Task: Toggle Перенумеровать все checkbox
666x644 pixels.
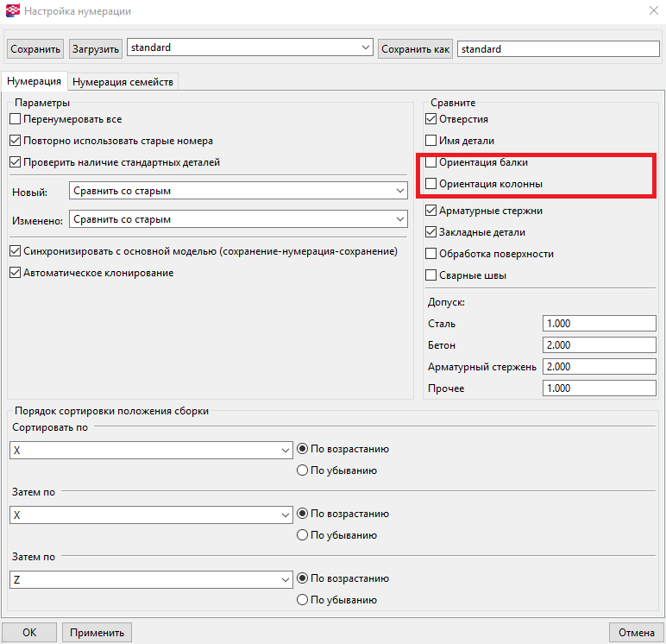Action: [15, 119]
